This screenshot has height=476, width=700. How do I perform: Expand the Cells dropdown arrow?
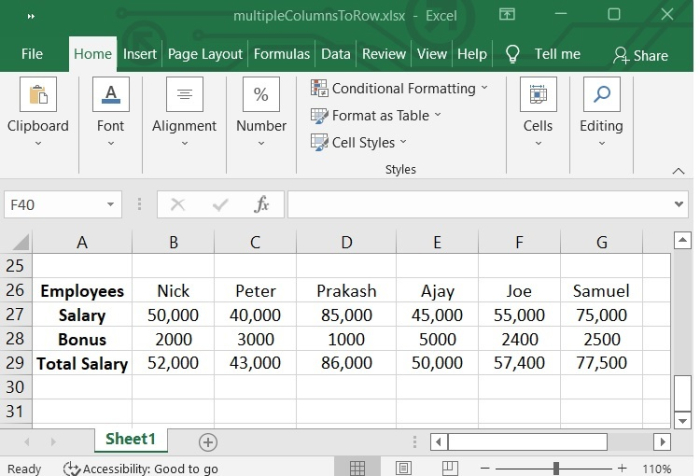pos(538,143)
